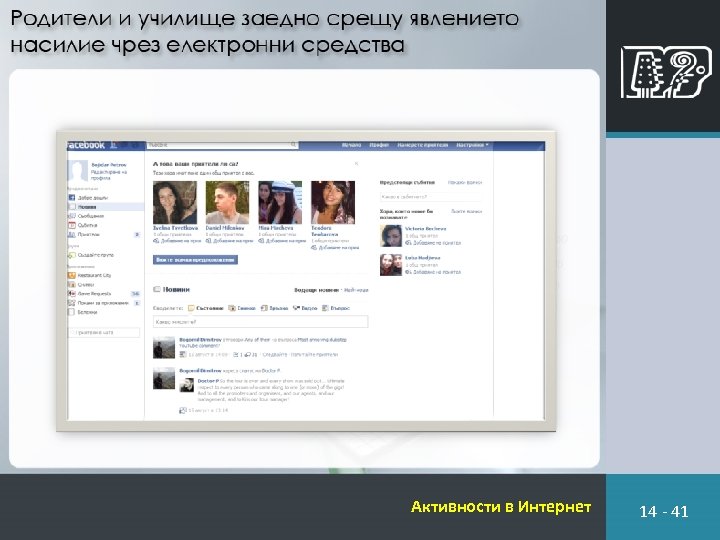Open Бележки icon in sidebar

coord(72,312)
